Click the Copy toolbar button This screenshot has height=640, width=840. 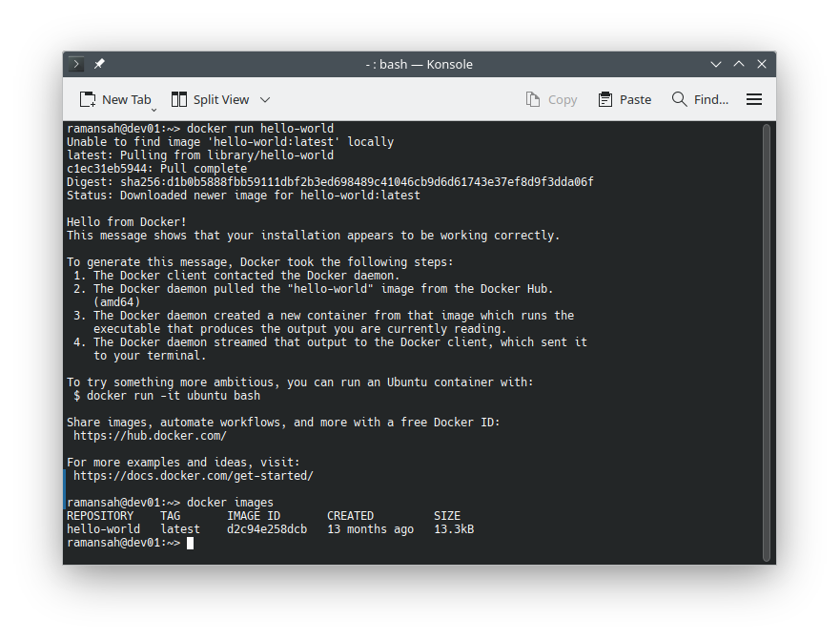coord(552,100)
